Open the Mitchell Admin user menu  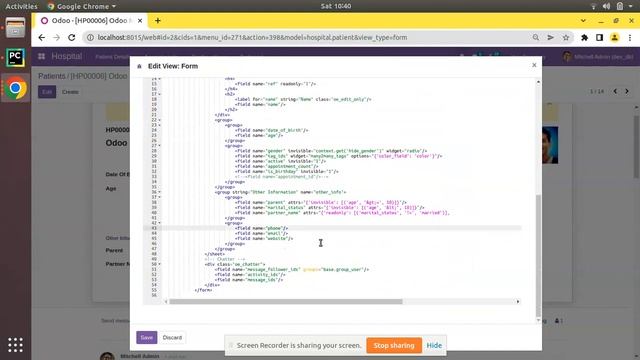coord(598,57)
